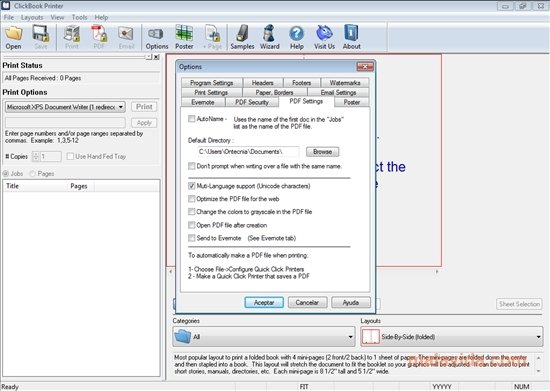
Task: Check the Send to Evernote option
Action: (x=192, y=238)
